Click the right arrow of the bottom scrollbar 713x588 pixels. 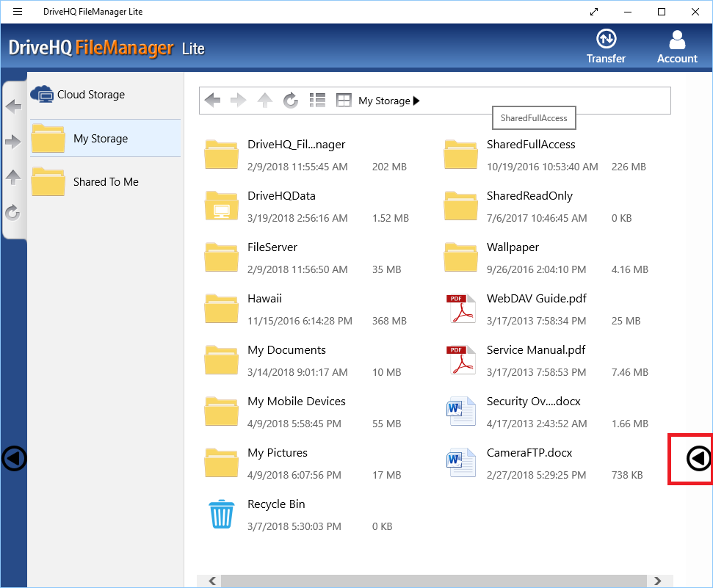[659, 581]
